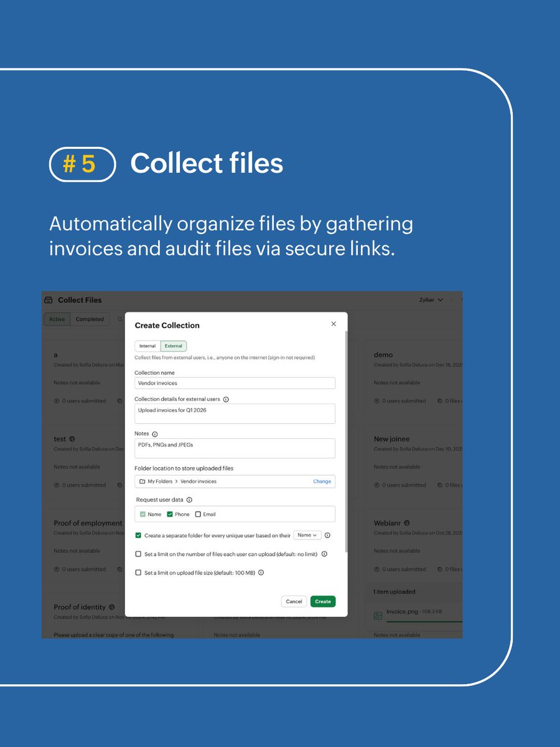560x747 pixels.
Task: Click users submitted icon on demo card
Action: pos(376,402)
